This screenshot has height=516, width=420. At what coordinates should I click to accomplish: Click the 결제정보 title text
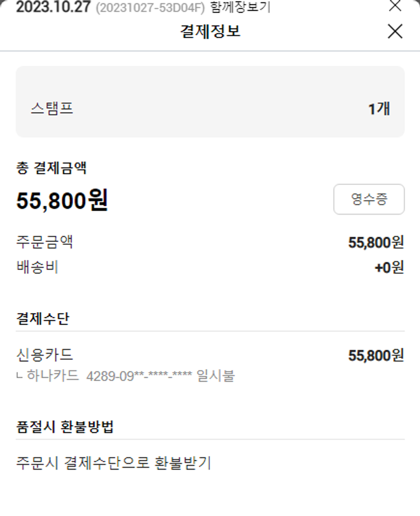210,31
